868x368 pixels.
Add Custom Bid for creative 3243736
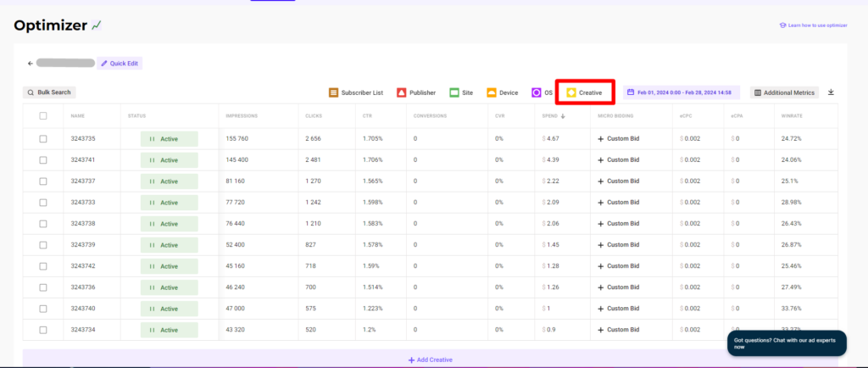tap(618, 287)
